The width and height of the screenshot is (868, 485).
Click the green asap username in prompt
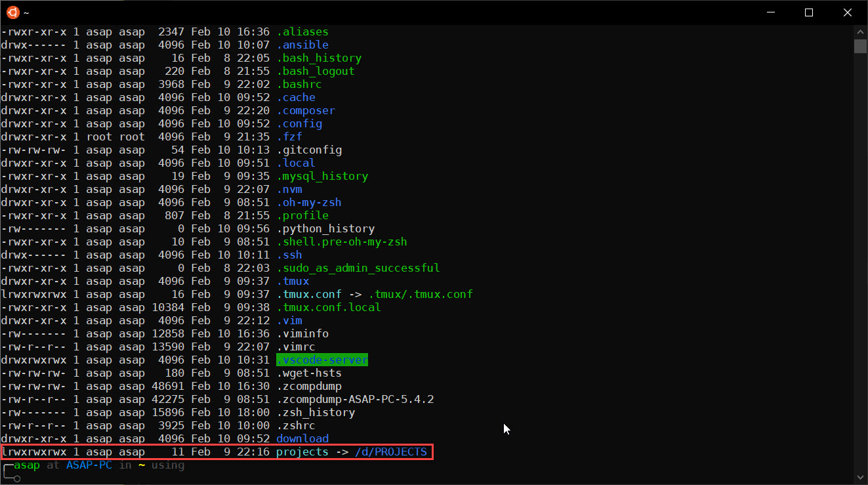coord(27,465)
